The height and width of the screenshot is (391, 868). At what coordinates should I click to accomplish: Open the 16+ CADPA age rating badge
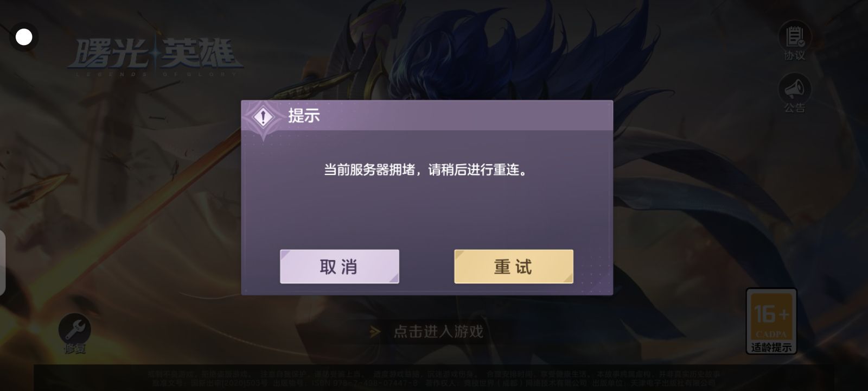(x=771, y=320)
